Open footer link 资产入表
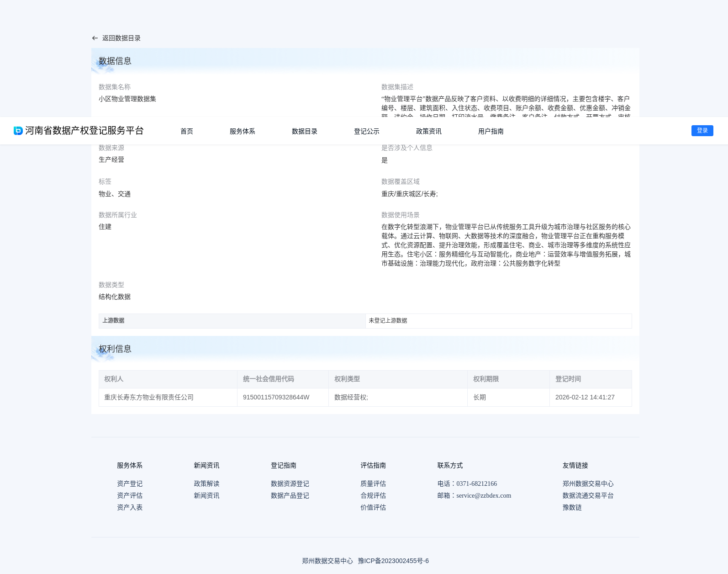Image resolution: width=728 pixels, height=574 pixels. click(x=130, y=507)
